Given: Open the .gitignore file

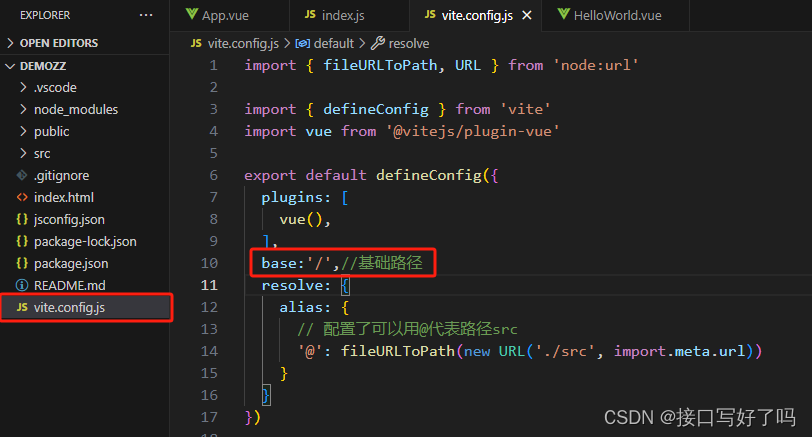Looking at the screenshot, I should 61,176.
